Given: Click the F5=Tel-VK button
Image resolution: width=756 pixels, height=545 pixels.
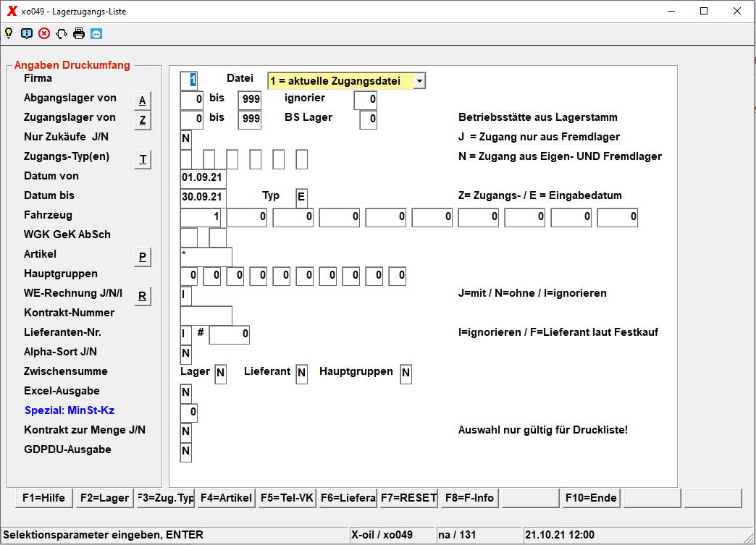Looking at the screenshot, I should click(x=287, y=498).
